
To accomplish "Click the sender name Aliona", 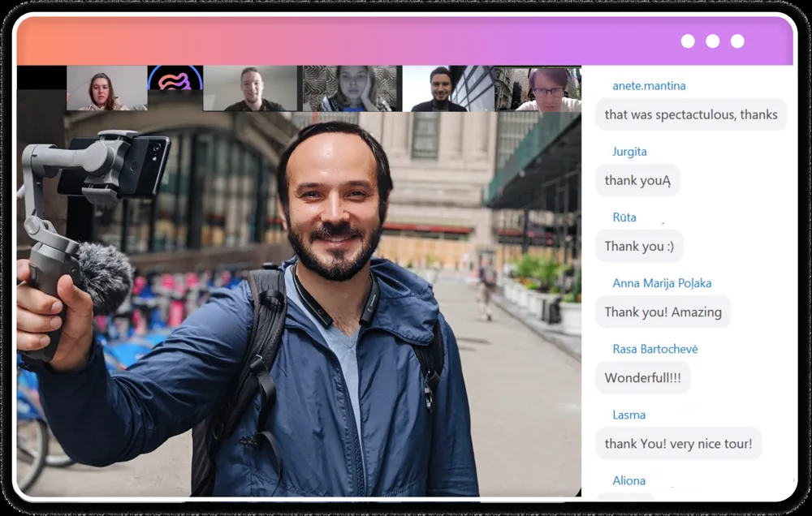I will click(628, 480).
